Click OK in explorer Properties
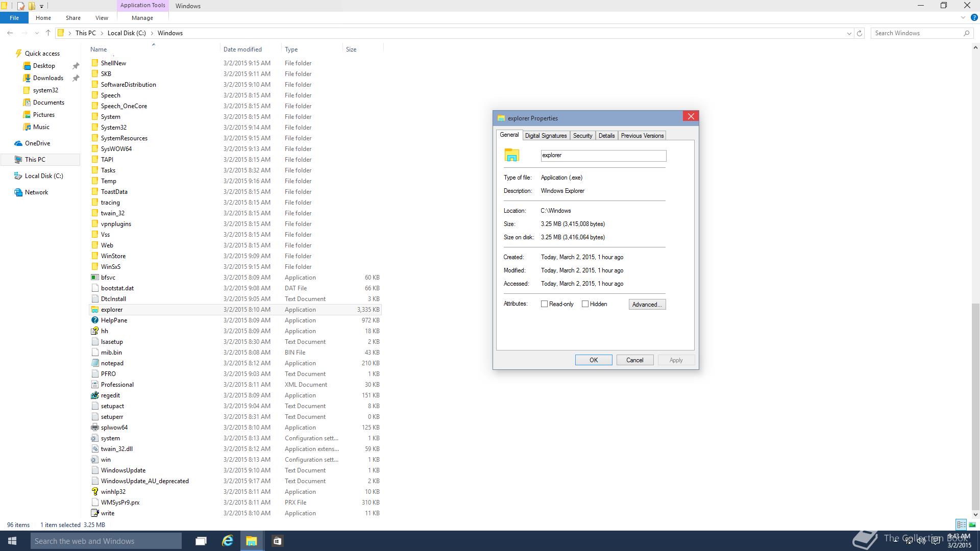The width and height of the screenshot is (980, 551). [594, 360]
